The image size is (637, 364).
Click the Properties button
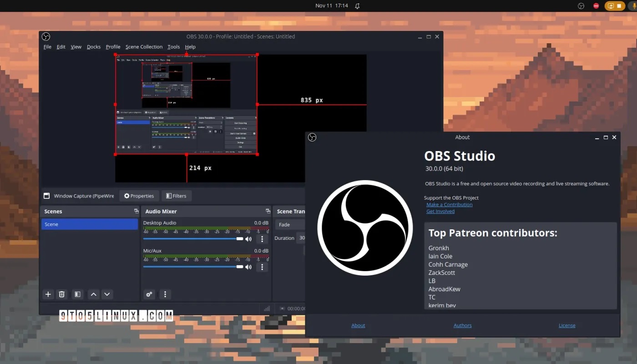139,196
